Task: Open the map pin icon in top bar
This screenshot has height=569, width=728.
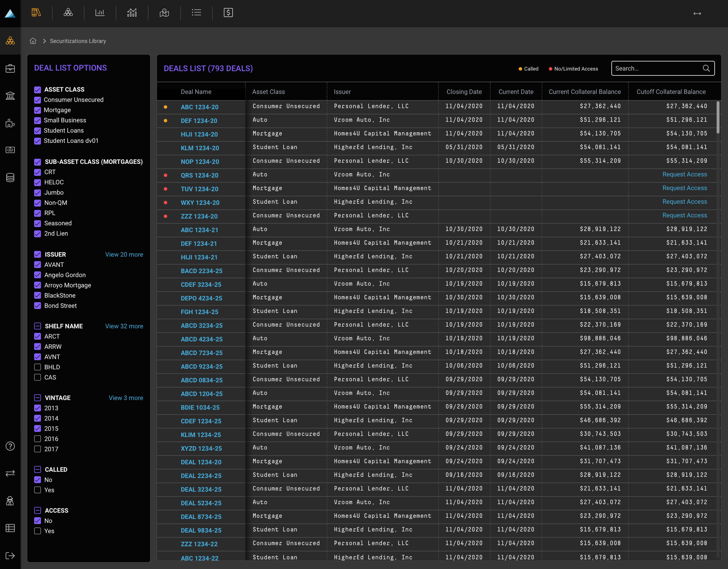Action: [x=164, y=13]
